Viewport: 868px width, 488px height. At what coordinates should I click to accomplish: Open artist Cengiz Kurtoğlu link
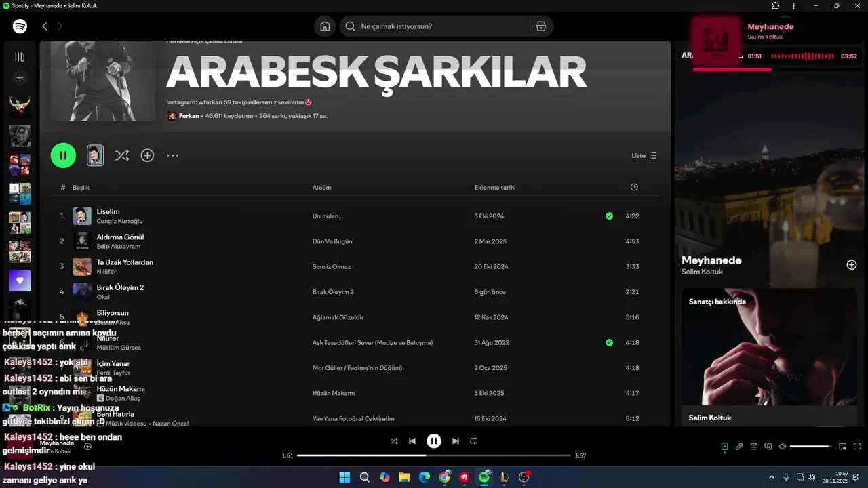pos(119,221)
